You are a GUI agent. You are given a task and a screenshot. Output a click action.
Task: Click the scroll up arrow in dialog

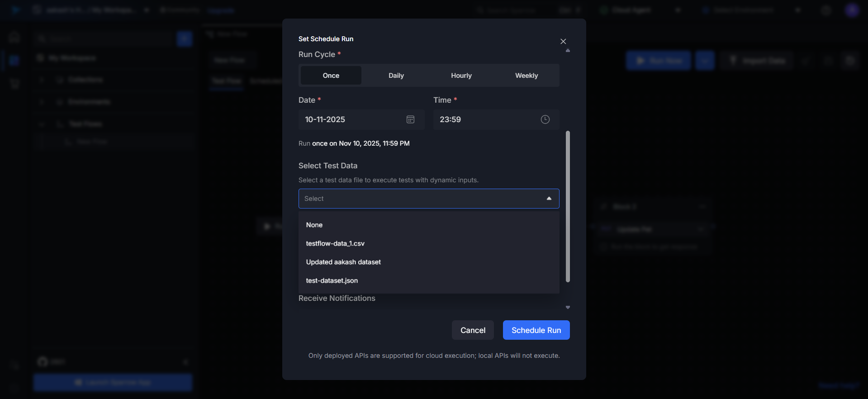(568, 51)
